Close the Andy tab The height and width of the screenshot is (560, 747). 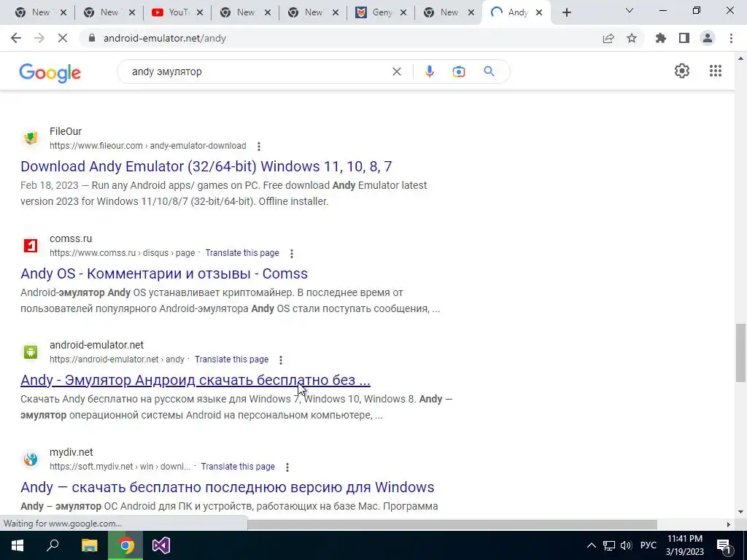tap(539, 13)
